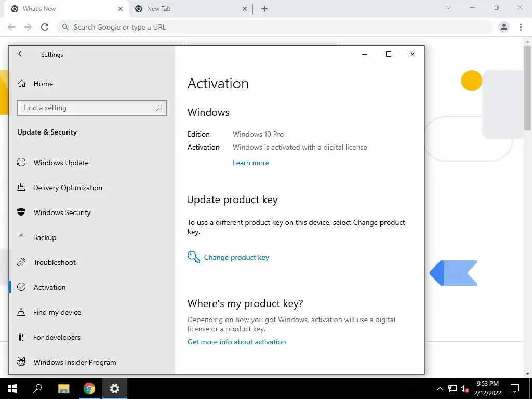
Task: Click Change product key link
Action: 236,257
